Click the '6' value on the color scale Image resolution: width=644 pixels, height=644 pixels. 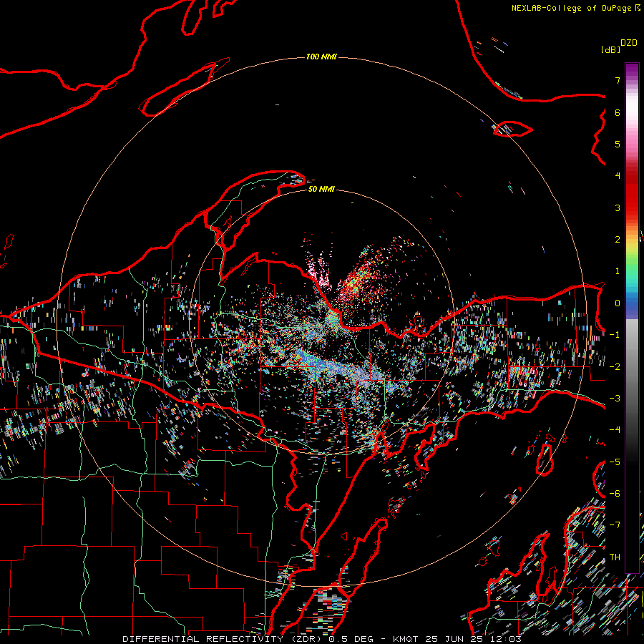click(x=618, y=112)
